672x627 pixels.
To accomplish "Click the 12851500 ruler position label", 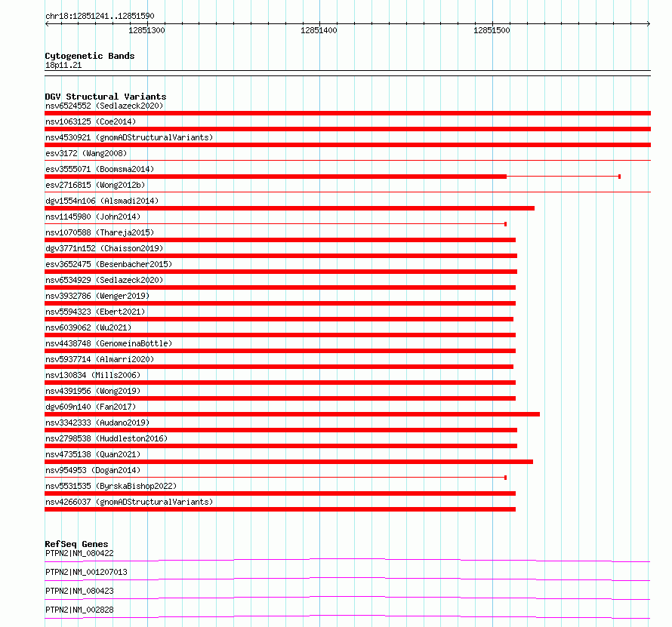I will (x=492, y=30).
